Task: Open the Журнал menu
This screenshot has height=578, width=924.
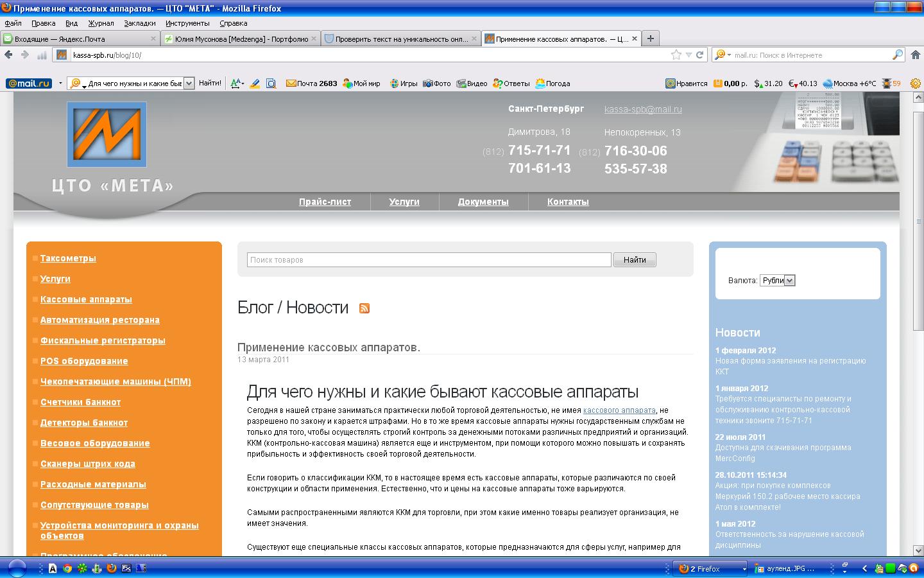Action: [101, 23]
